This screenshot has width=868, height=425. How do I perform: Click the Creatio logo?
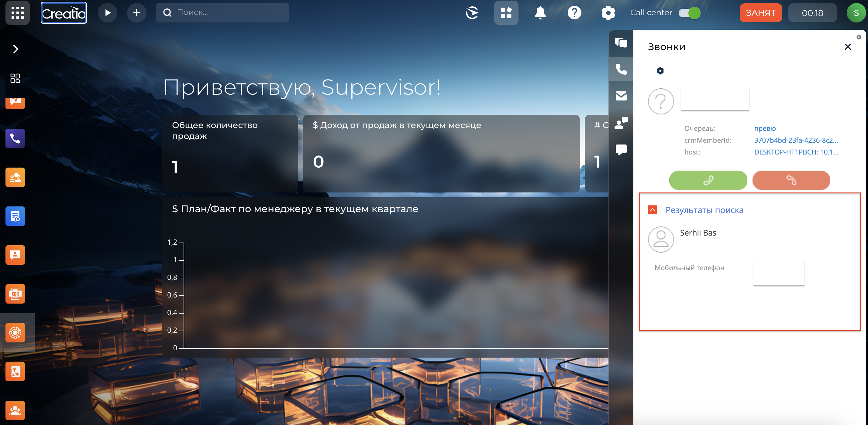pyautogui.click(x=64, y=13)
